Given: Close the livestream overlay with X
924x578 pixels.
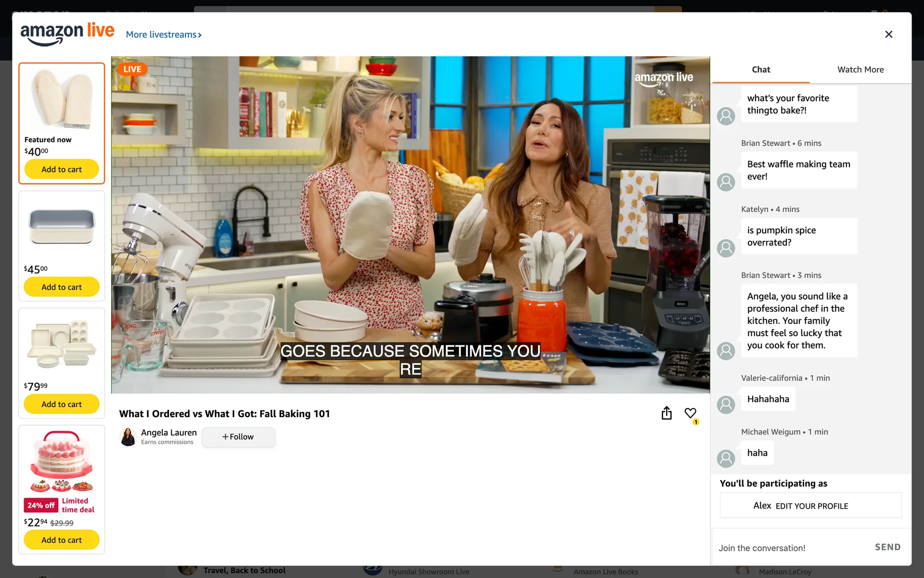Looking at the screenshot, I should pos(888,34).
